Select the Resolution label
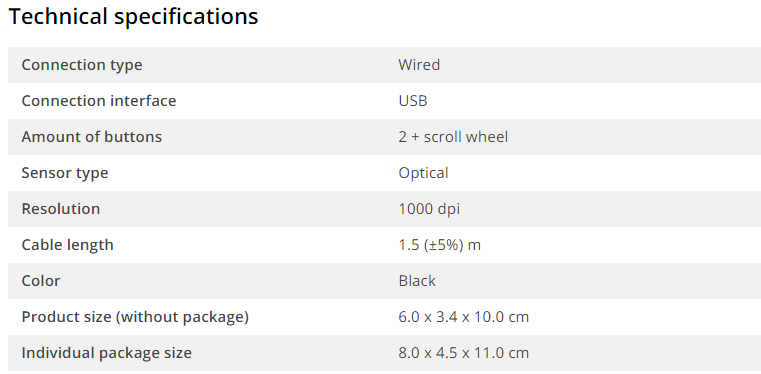 click(61, 209)
